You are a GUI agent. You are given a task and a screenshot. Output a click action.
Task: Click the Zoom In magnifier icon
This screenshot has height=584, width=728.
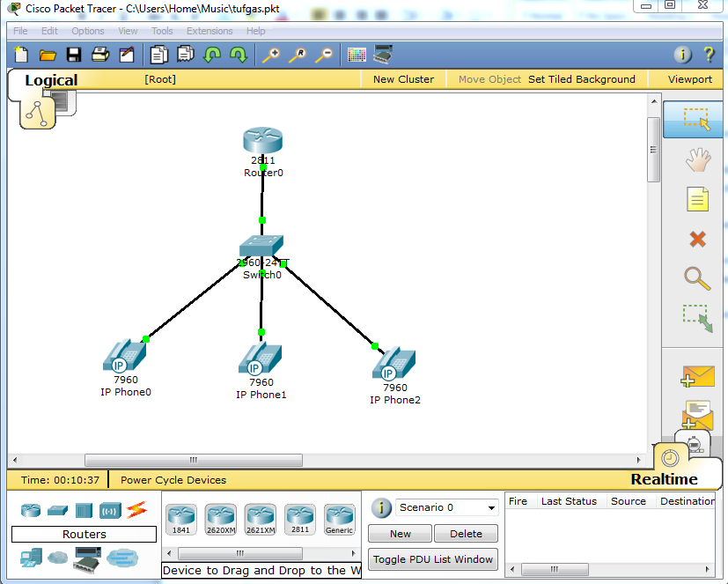click(271, 55)
